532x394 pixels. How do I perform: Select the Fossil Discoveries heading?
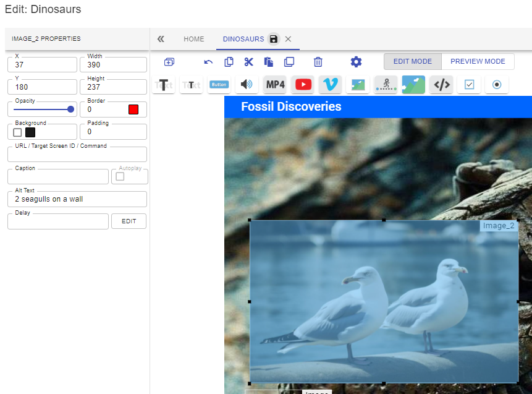(291, 106)
